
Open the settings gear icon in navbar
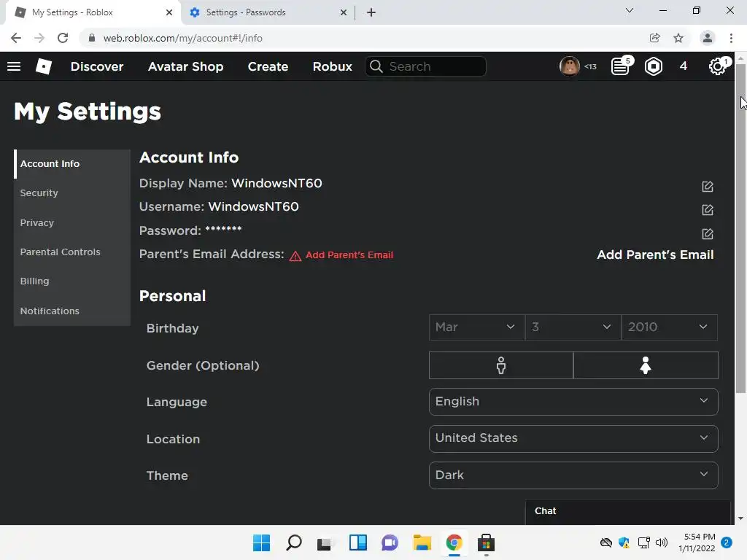718,66
